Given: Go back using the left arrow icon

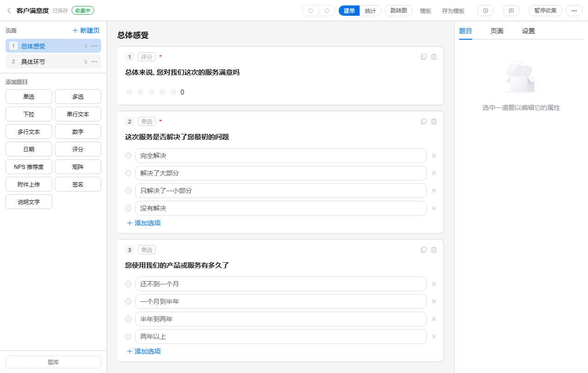Looking at the screenshot, I should tap(9, 11).
